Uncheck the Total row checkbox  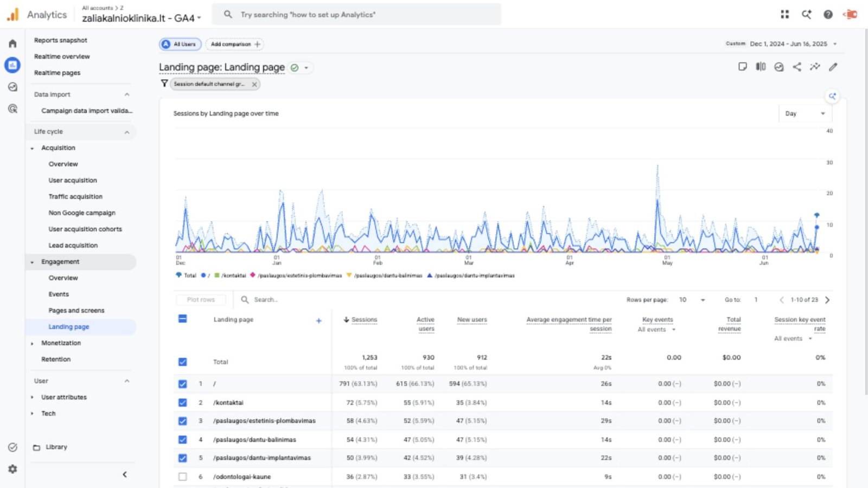[183, 362]
